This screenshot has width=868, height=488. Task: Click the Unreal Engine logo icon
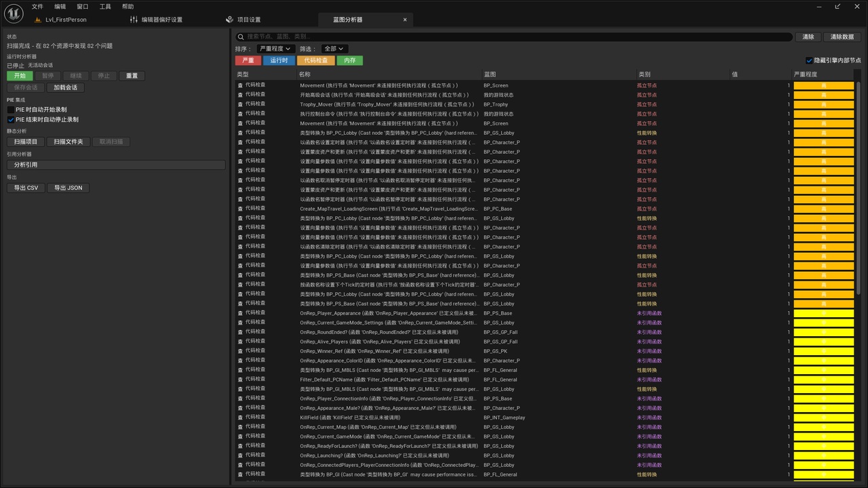click(14, 13)
